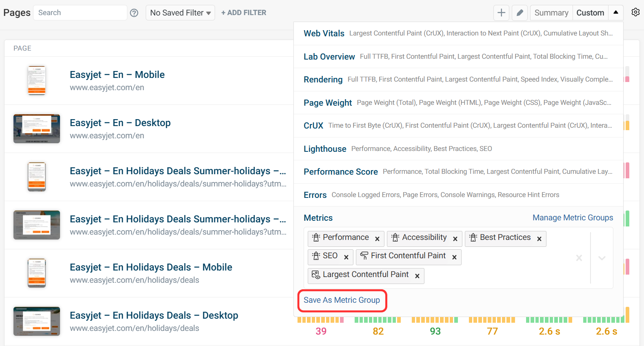Open the No Saved Filter dropdown
This screenshot has height=346, width=644.
tap(180, 13)
